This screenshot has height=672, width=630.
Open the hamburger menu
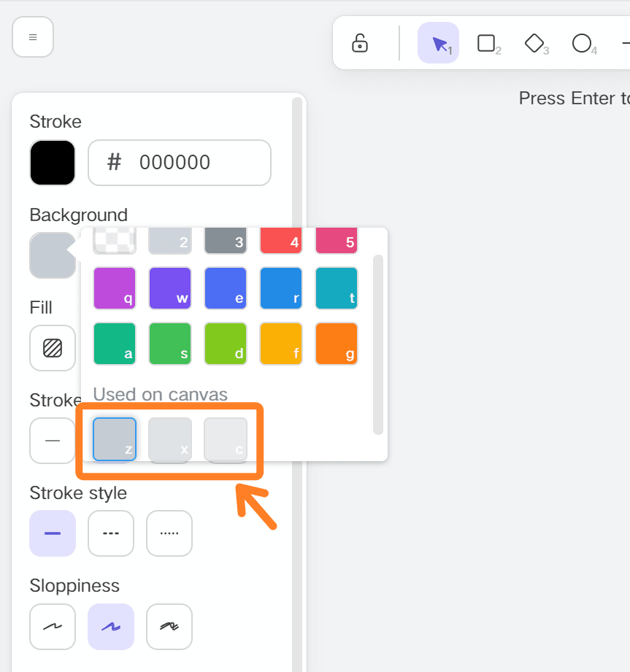[32, 36]
